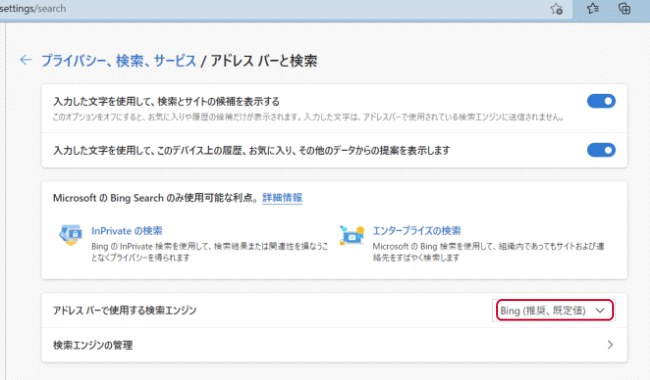Open the プライバシー、検索、サービス breadcrumb link
This screenshot has width=650, height=380.
tap(119, 61)
